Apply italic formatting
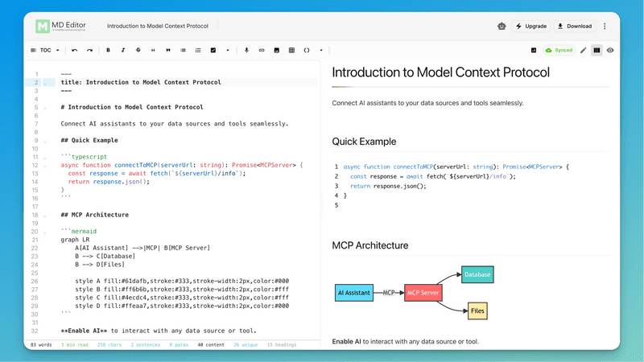 (x=123, y=50)
